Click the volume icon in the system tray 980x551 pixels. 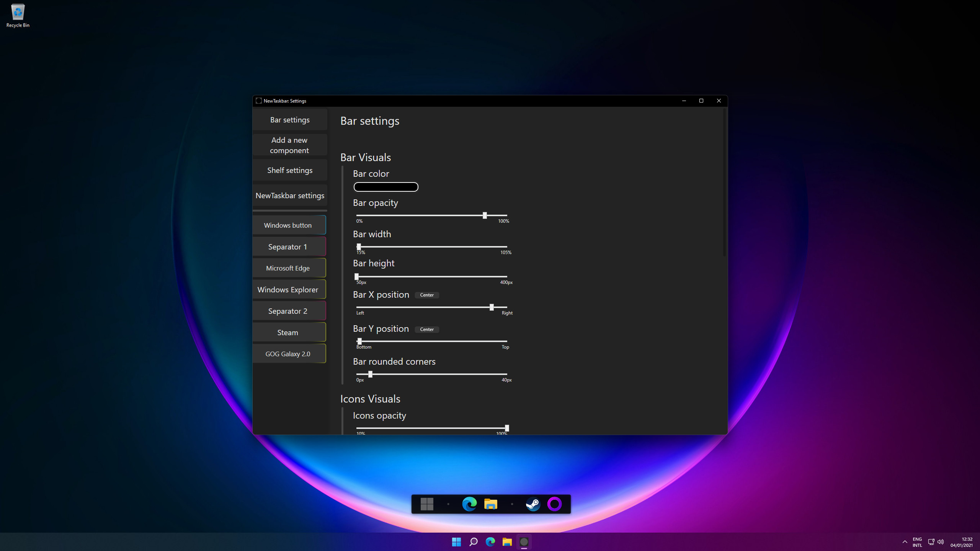(941, 542)
